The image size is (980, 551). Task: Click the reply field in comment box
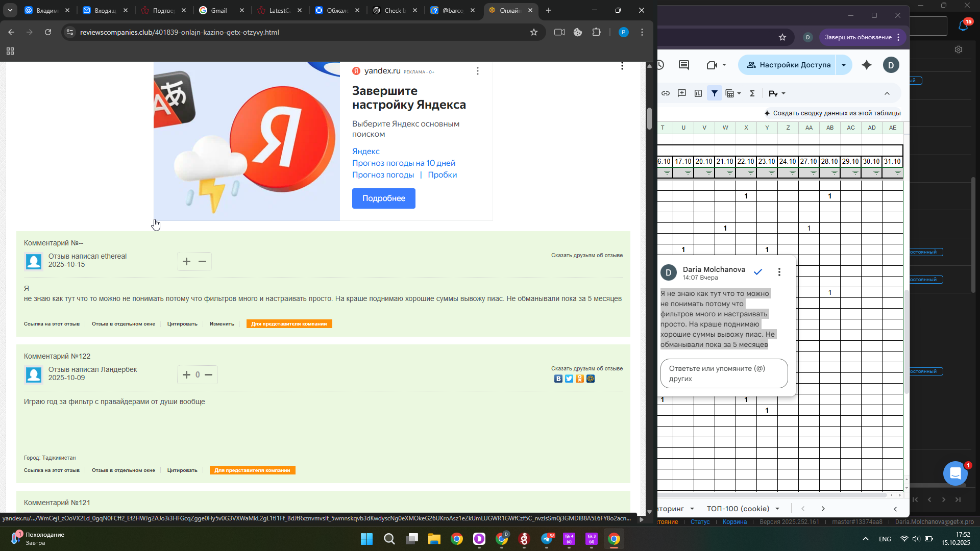coord(724,373)
